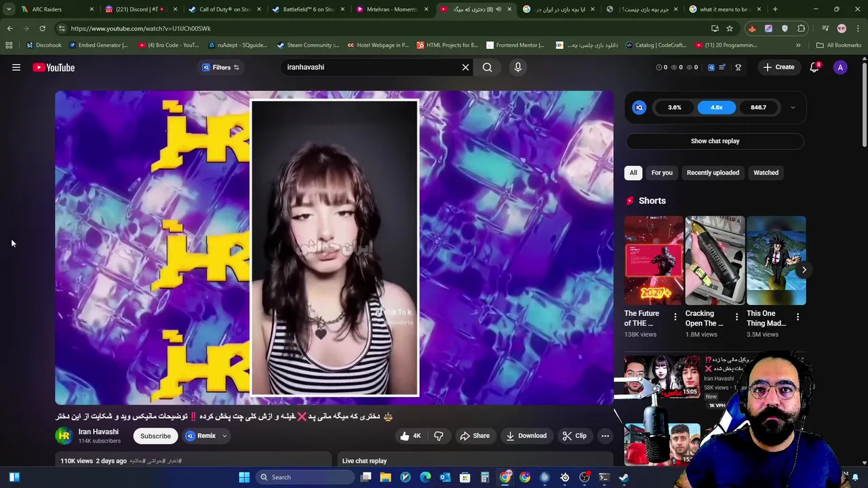
Task: Select the For you chip
Action: click(x=662, y=173)
